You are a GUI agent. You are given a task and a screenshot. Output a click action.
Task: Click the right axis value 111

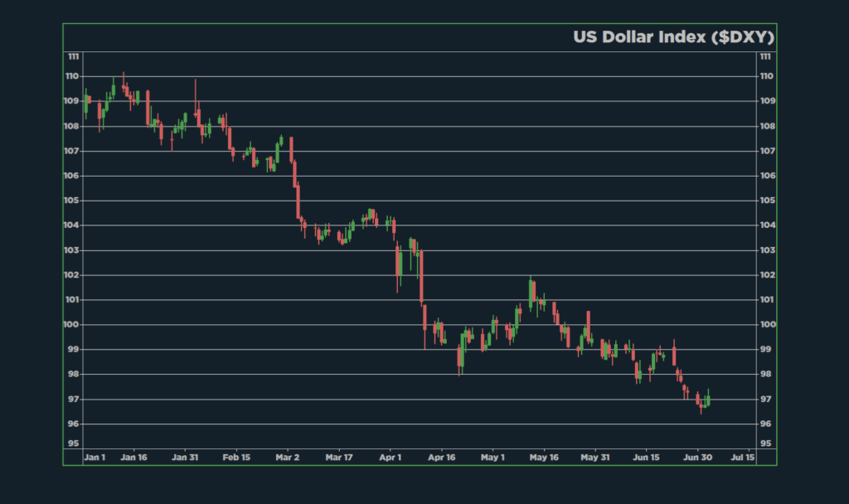point(765,56)
